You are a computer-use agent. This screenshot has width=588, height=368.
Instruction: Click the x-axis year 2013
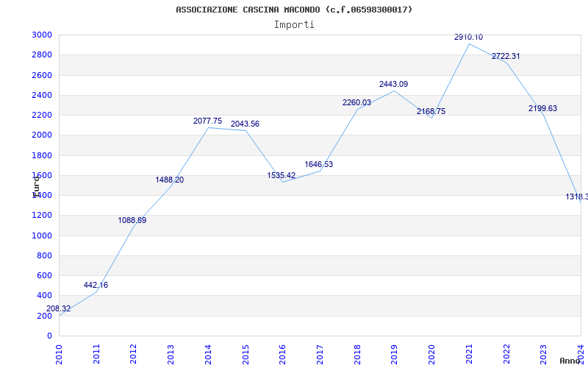coord(171,355)
